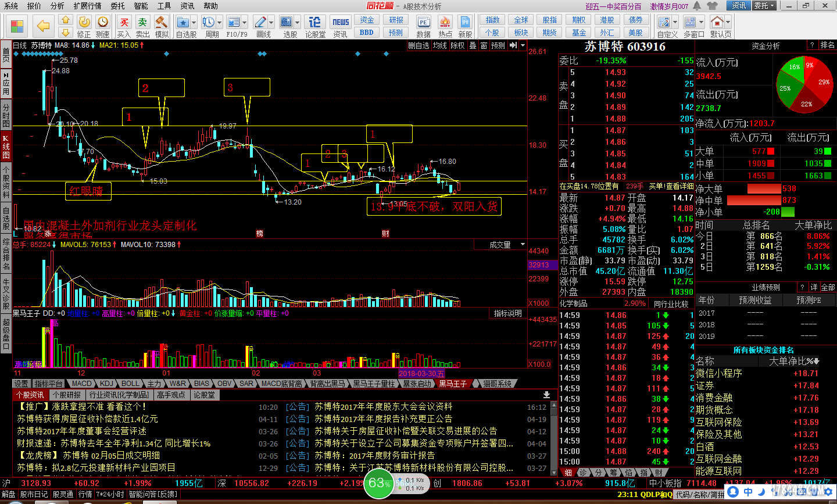837x504 pixels.
Task: Toggle the 叠 overlay button
Action: tap(473, 45)
